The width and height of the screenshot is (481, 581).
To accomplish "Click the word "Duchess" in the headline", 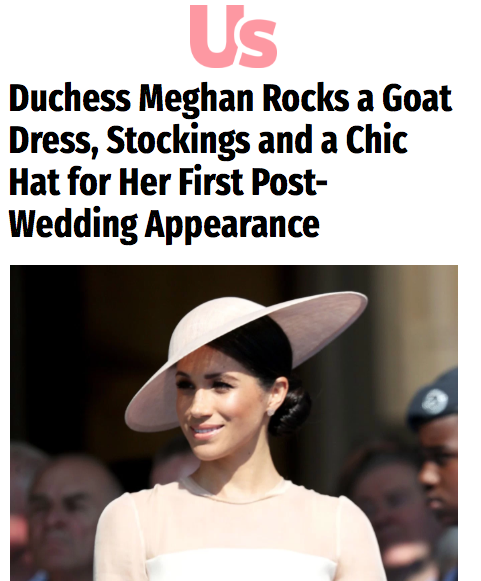I will click(x=70, y=98).
